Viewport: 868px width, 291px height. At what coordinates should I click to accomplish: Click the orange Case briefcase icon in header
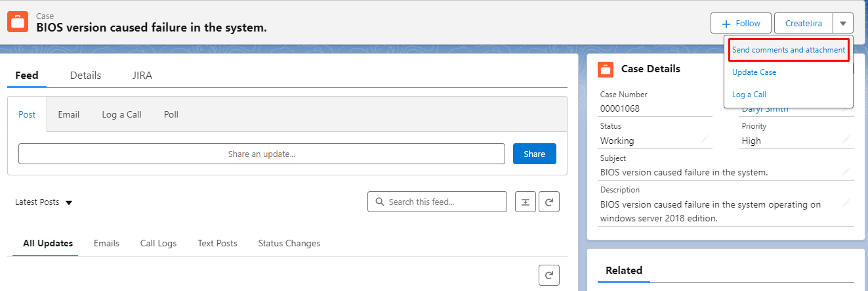click(x=18, y=22)
